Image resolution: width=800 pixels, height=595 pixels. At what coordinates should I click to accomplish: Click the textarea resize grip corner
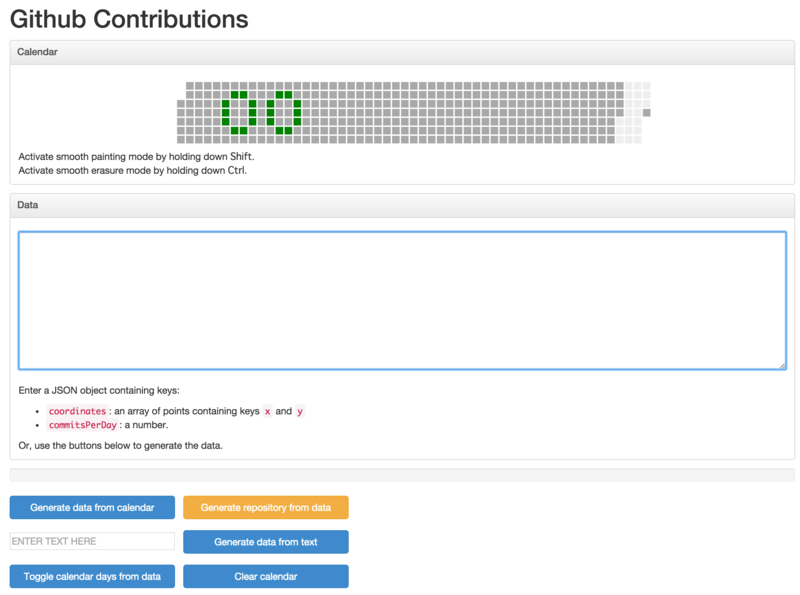coord(782,365)
